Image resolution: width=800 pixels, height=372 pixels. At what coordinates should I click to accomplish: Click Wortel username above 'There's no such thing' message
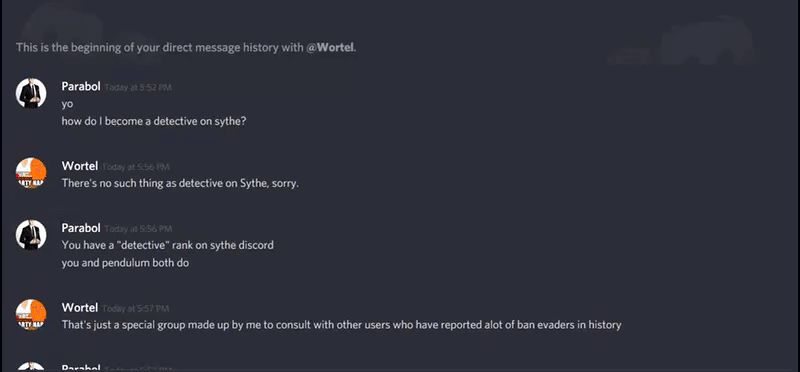80,166
